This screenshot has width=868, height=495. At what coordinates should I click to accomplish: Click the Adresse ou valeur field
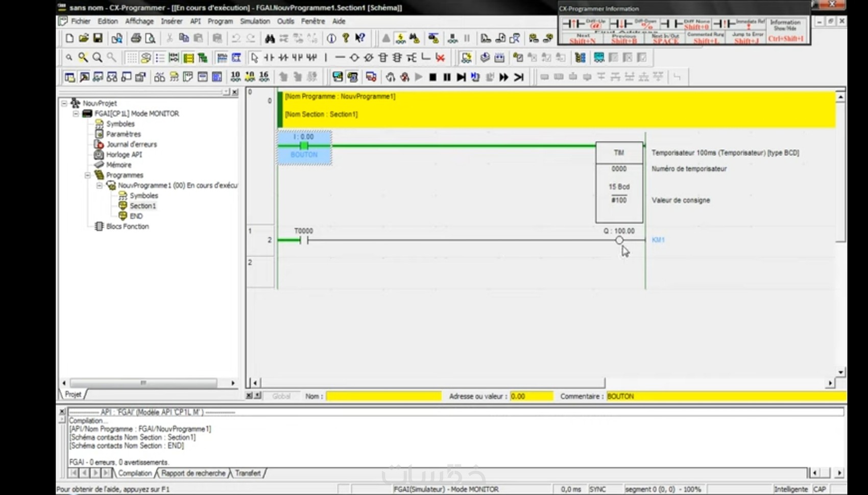pos(531,396)
